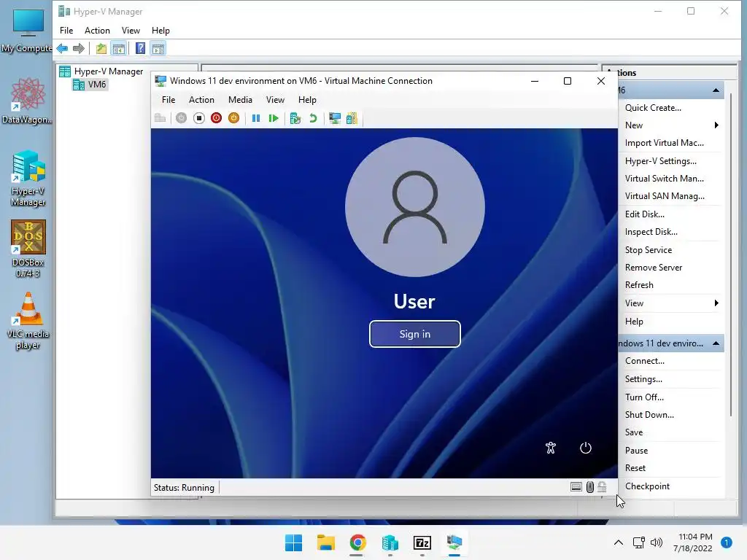This screenshot has height=560, width=747.
Task: Click the Enhanced Session monitor toolbar icon
Action: [x=335, y=118]
